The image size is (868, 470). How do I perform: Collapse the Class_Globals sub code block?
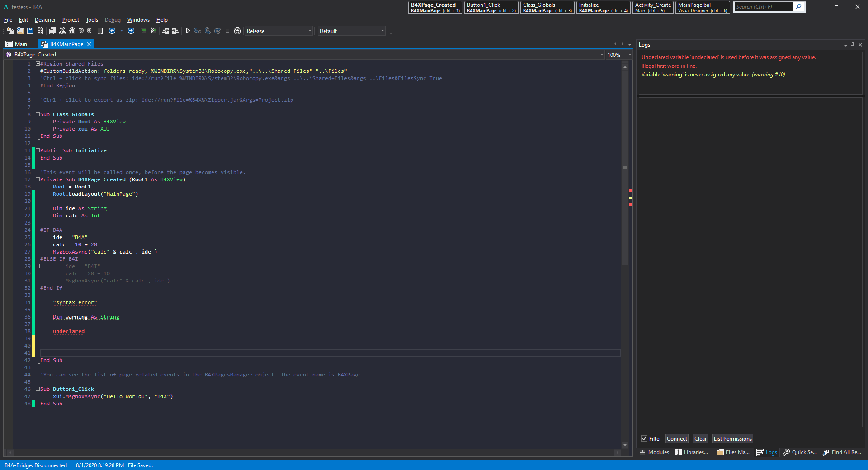tap(38, 114)
